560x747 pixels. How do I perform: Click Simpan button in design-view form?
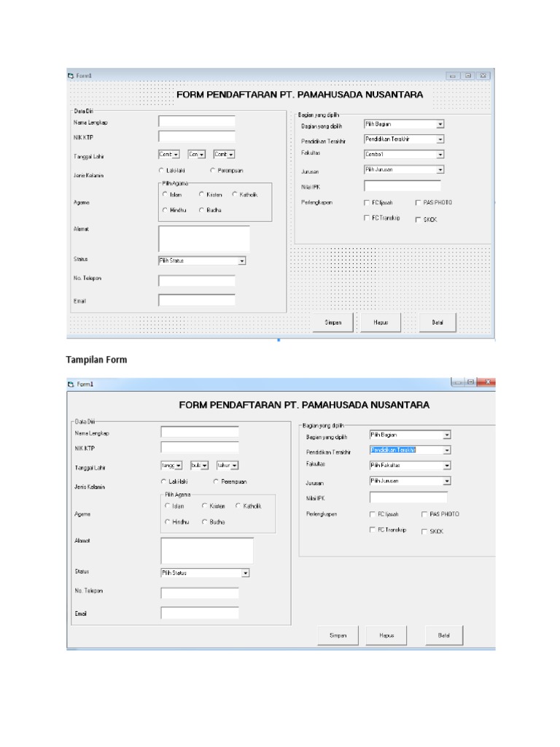pos(332,322)
